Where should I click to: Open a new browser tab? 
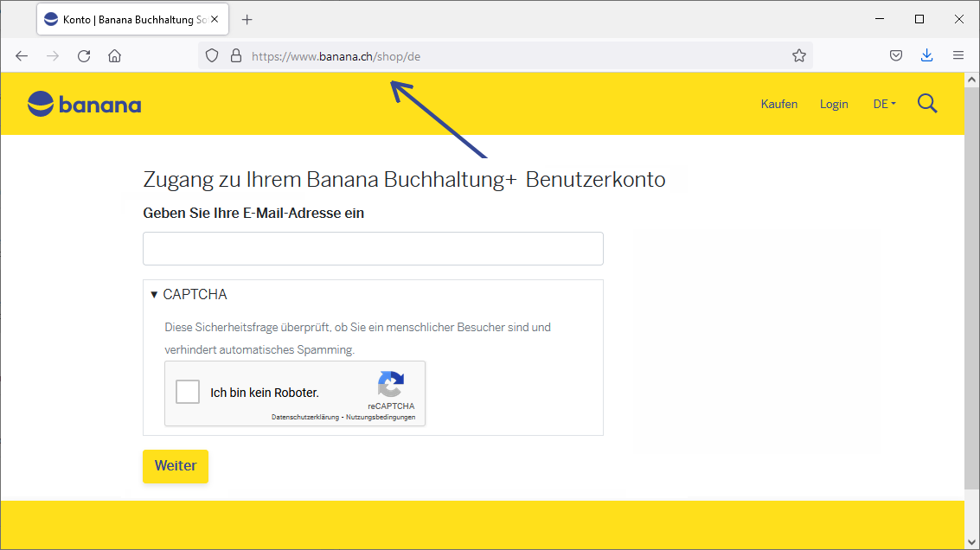point(247,19)
